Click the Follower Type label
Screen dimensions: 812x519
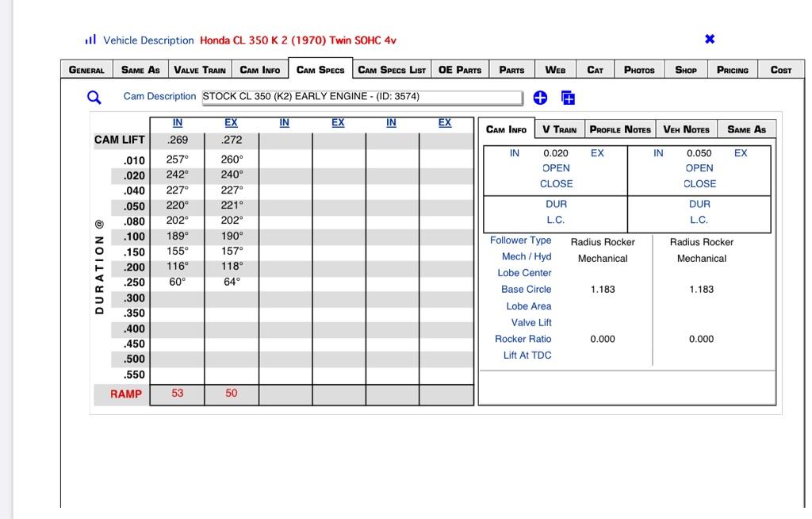[520, 240]
